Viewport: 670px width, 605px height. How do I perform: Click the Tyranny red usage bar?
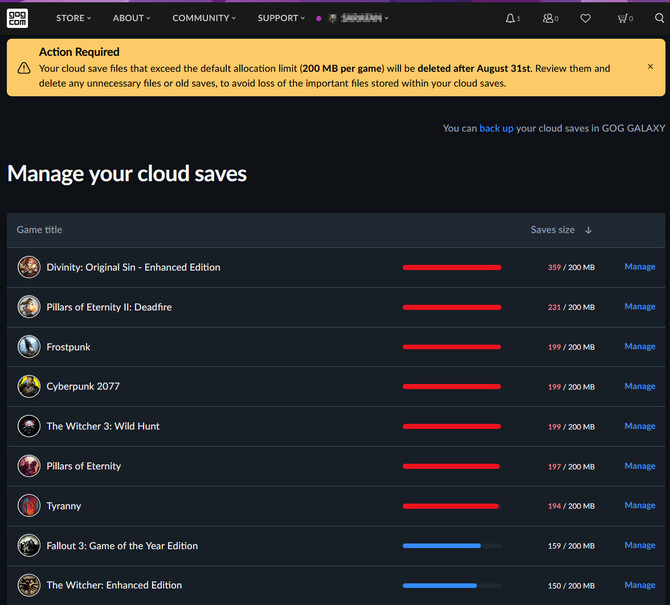click(452, 506)
